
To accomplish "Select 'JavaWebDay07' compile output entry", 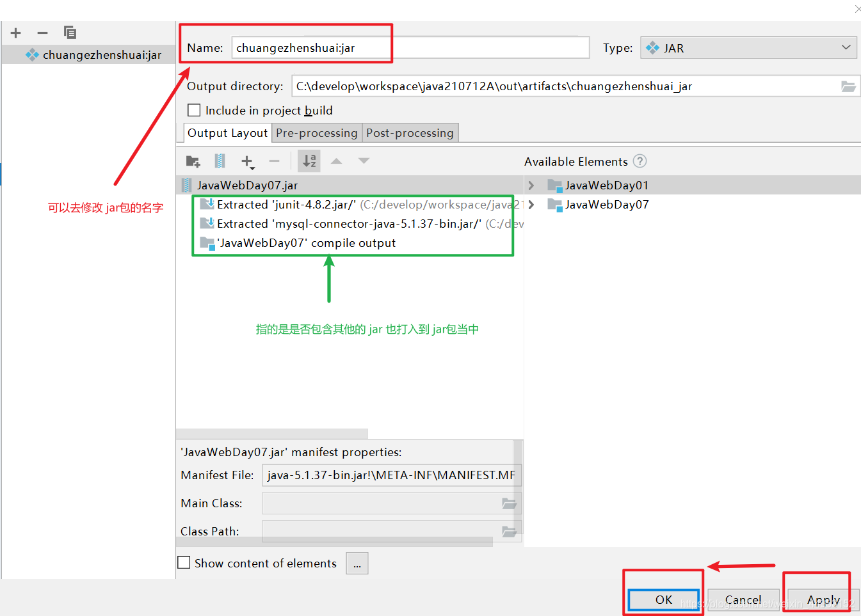I will click(x=298, y=243).
